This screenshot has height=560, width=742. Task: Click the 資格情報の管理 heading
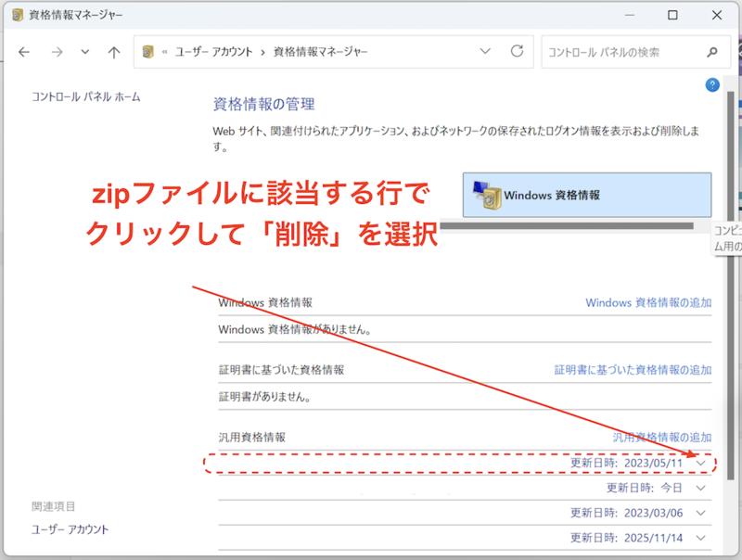pyautogui.click(x=263, y=104)
